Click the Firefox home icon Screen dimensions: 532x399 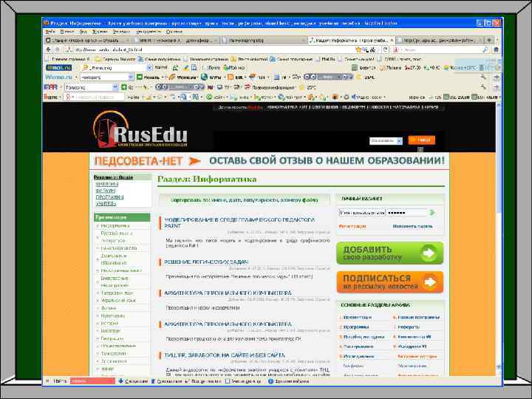click(x=496, y=50)
